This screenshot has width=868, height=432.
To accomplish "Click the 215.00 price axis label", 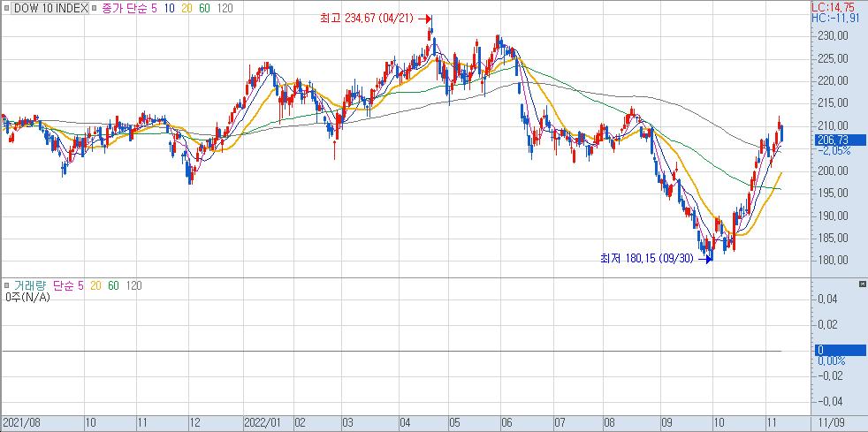I will (x=834, y=103).
